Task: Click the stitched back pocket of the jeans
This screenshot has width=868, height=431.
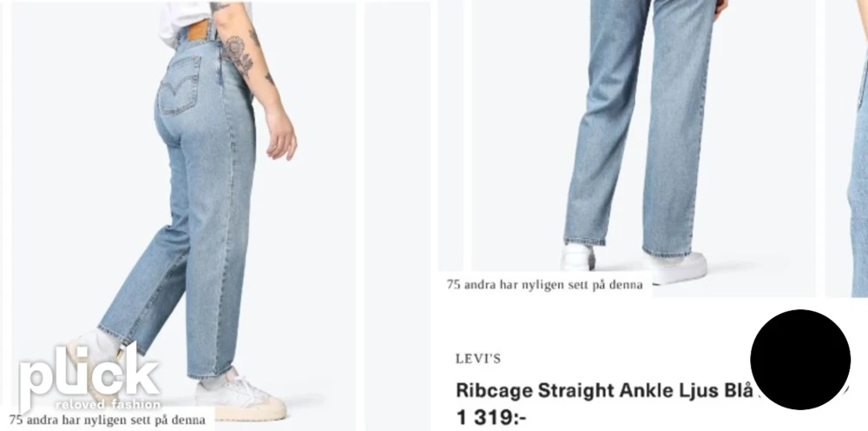Action: click(178, 85)
